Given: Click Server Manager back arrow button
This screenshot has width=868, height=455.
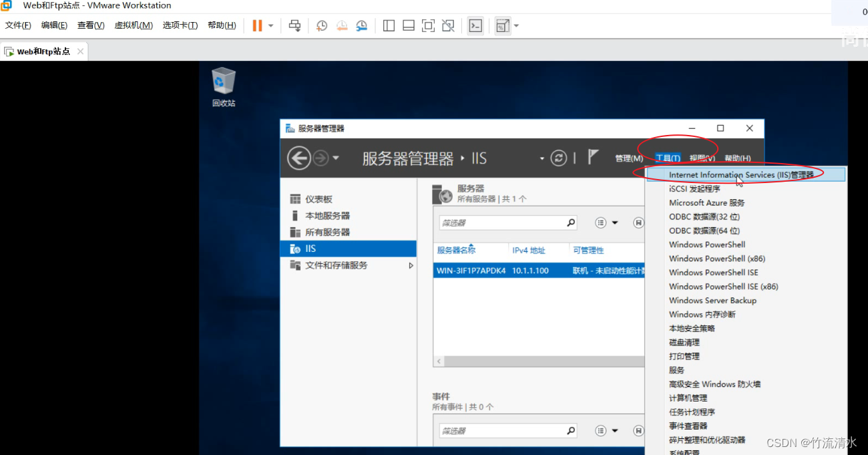Looking at the screenshot, I should click(x=299, y=158).
